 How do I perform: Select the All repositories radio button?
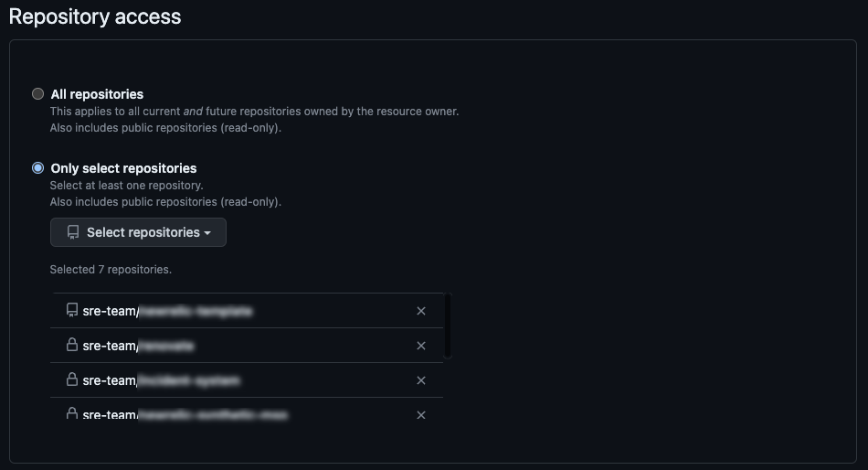37,93
